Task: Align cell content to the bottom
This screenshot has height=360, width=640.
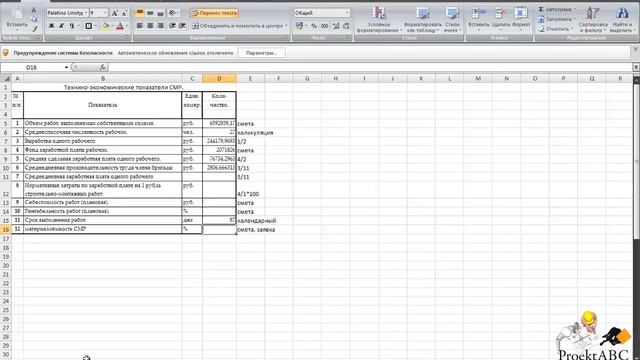Action: [x=160, y=13]
